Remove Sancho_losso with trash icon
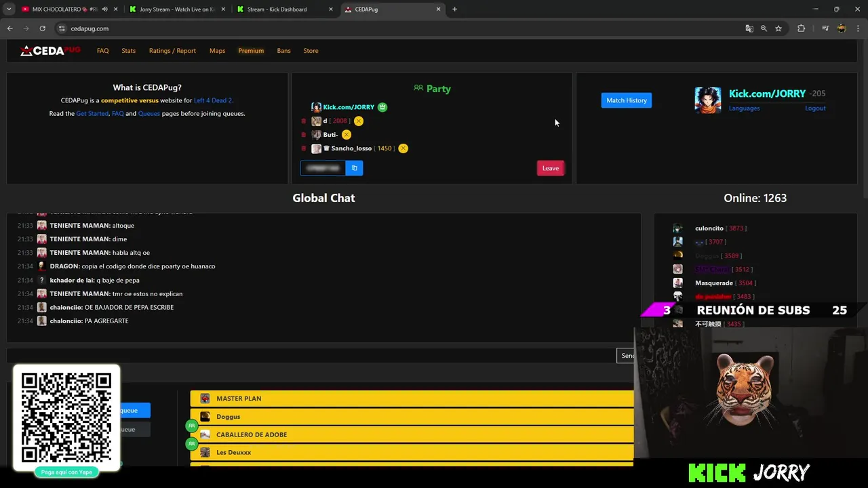Viewport: 868px width, 488px height. tap(304, 148)
